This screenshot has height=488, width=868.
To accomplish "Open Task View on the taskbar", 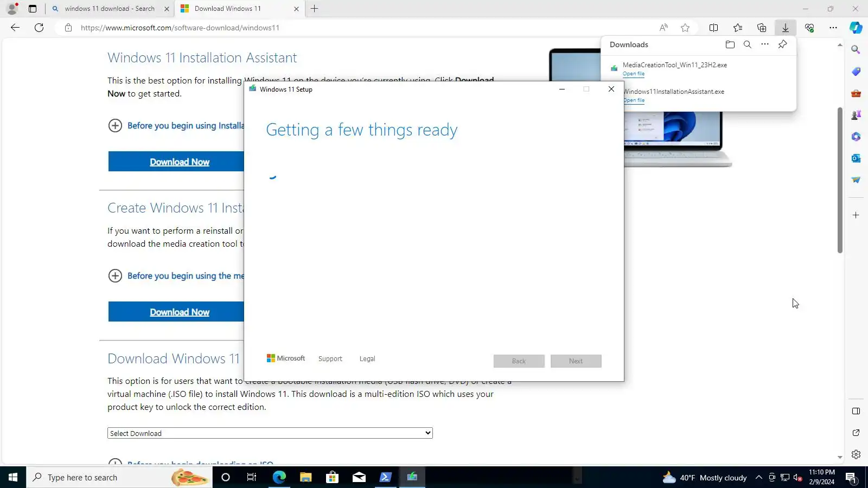I will click(252, 477).
